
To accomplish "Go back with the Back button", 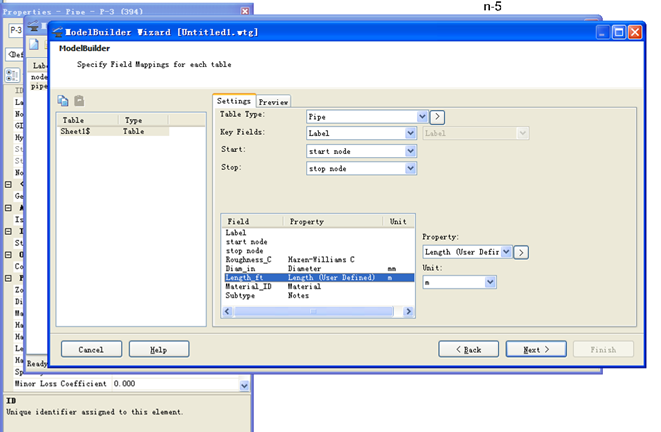I will [x=468, y=350].
